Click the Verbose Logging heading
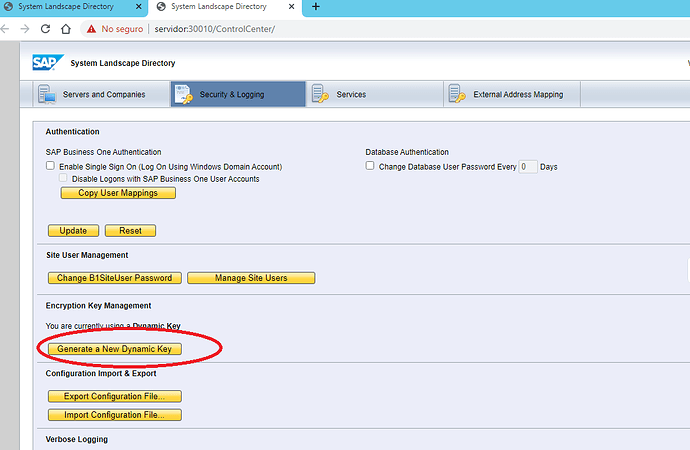The height and width of the screenshot is (450, 690). [77, 439]
